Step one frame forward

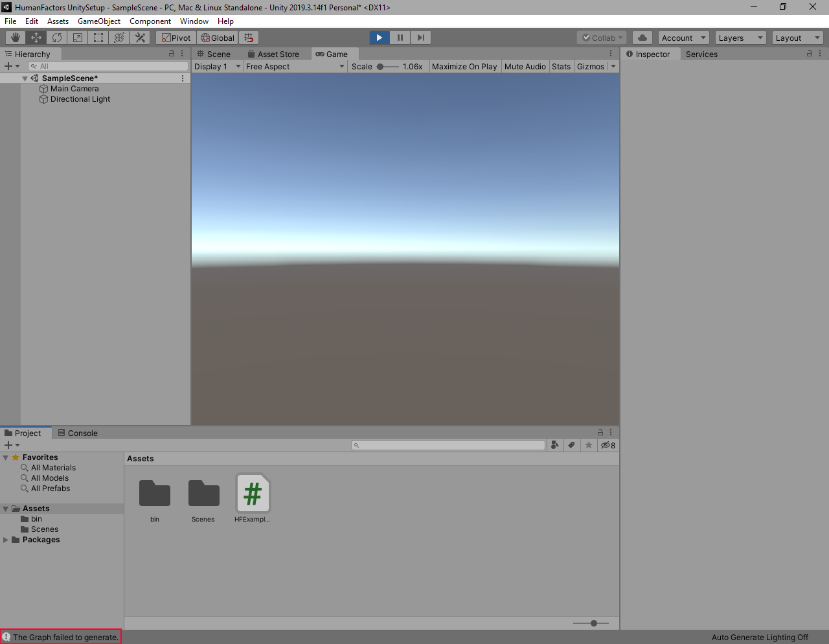(x=421, y=38)
